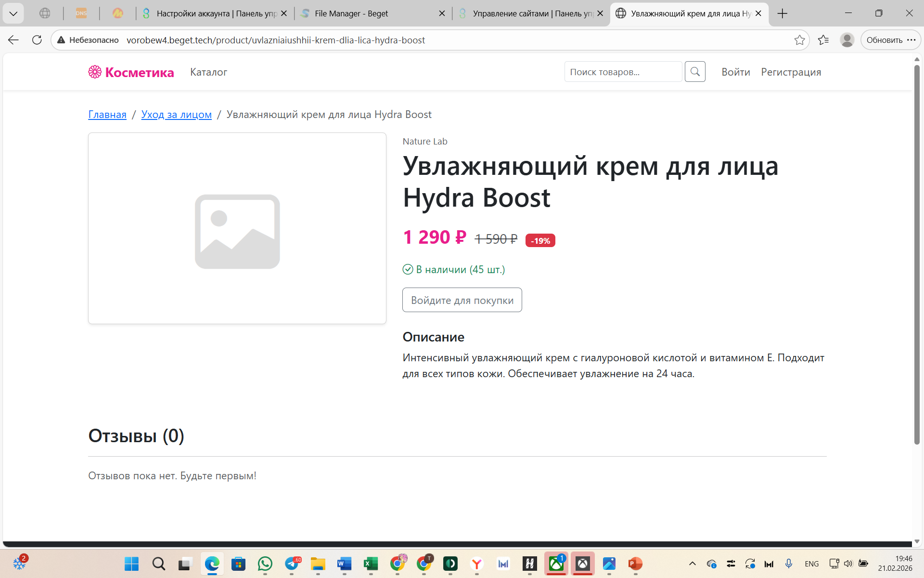The width and height of the screenshot is (924, 578).
Task: Open the browser three-dots settings menu
Action: [911, 40]
